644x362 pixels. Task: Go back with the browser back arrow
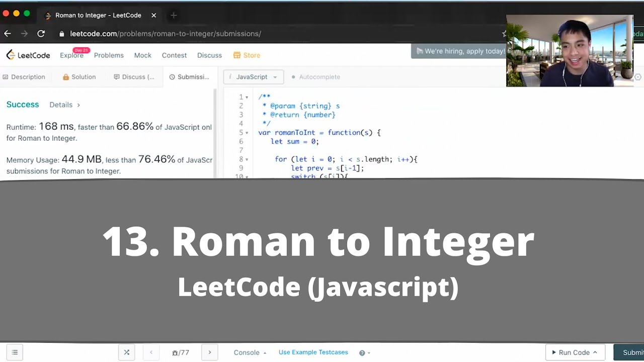(x=8, y=34)
